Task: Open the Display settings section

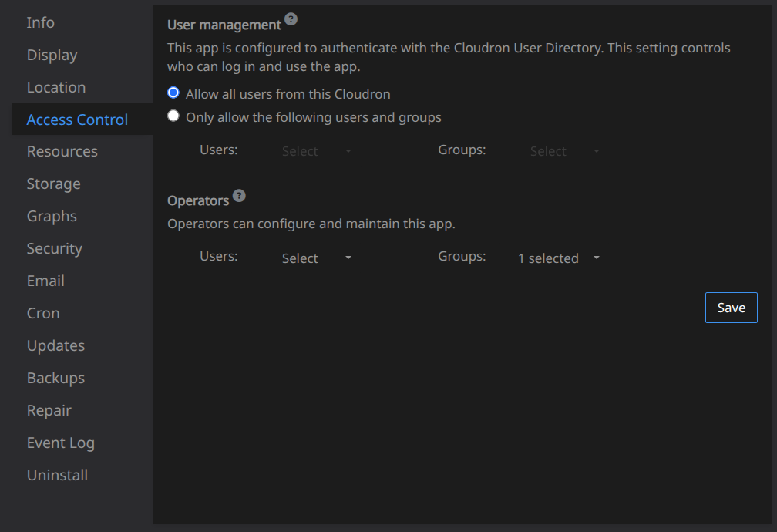Action: [52, 55]
